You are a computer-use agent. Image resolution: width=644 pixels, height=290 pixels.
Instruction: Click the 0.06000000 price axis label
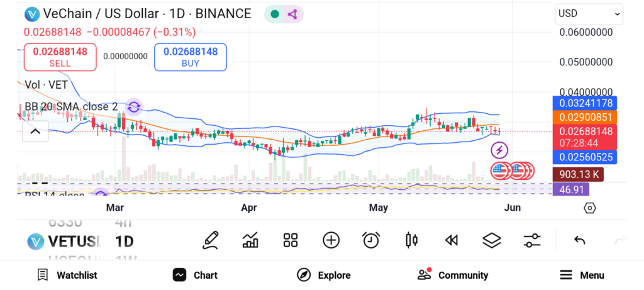click(586, 32)
